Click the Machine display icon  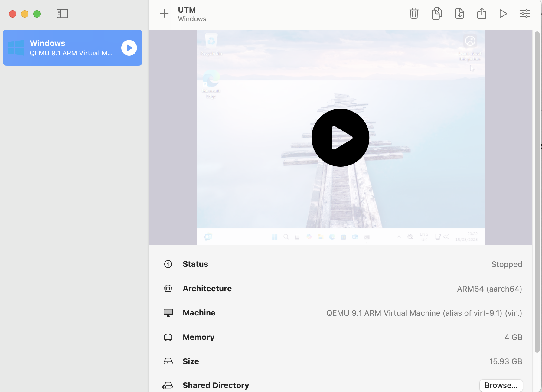168,313
